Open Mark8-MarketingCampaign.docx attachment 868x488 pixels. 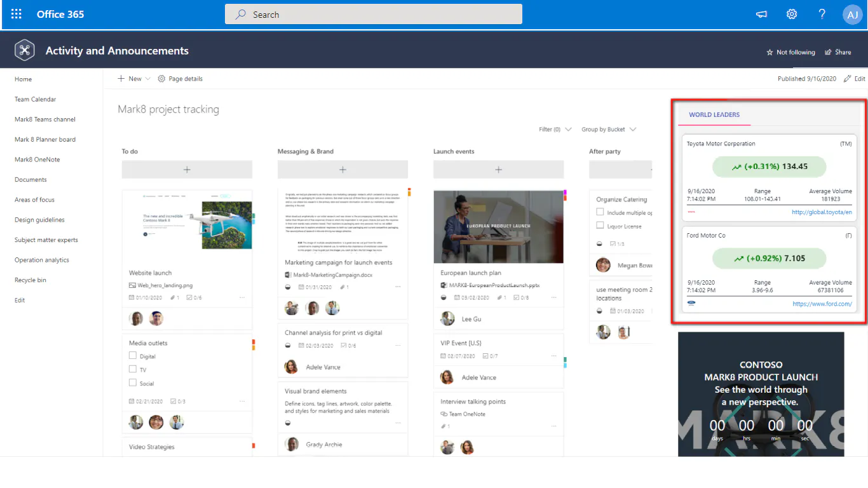(x=329, y=275)
